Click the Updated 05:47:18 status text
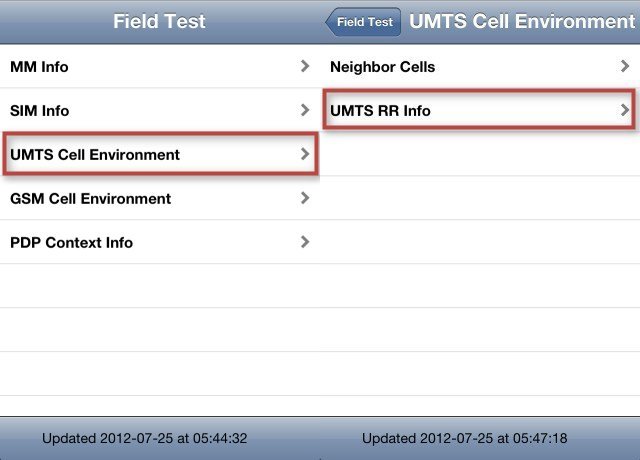640x460 pixels. 464,438
